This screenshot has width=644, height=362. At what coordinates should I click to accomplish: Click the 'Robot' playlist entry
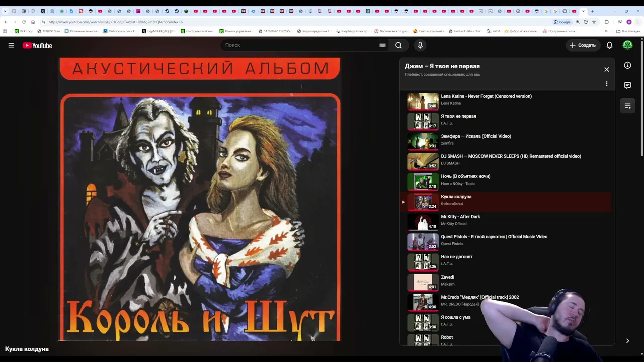[506, 340]
